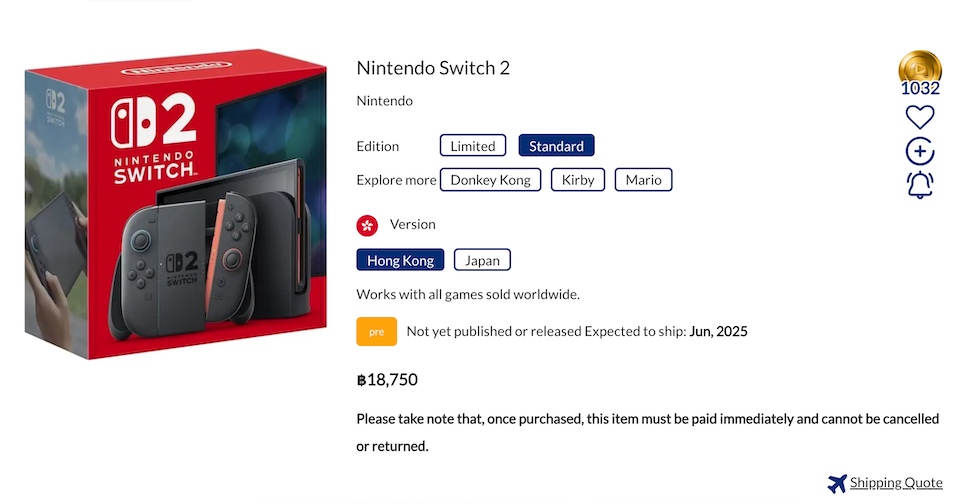Choose the Hong Kong version
Viewport: 968px width, 504px height.
(x=400, y=260)
